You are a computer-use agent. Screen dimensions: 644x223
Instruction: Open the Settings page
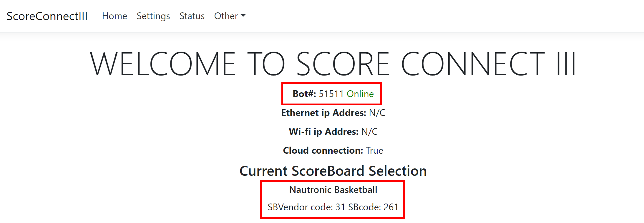[153, 16]
